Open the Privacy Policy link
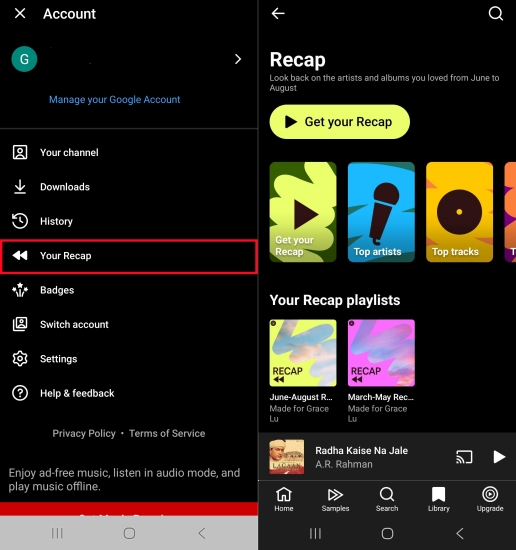The width and height of the screenshot is (516, 550). point(84,433)
